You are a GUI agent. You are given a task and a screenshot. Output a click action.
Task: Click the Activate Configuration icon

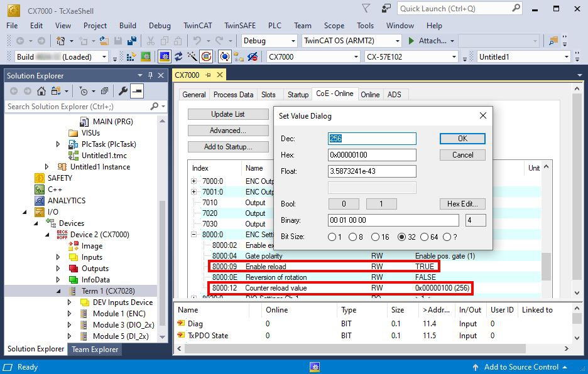coord(131,57)
